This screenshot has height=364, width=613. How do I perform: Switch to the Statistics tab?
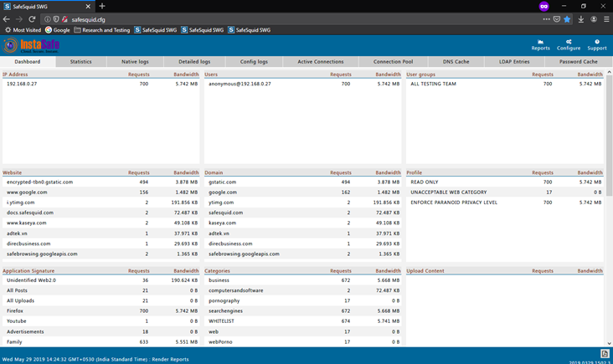(80, 62)
